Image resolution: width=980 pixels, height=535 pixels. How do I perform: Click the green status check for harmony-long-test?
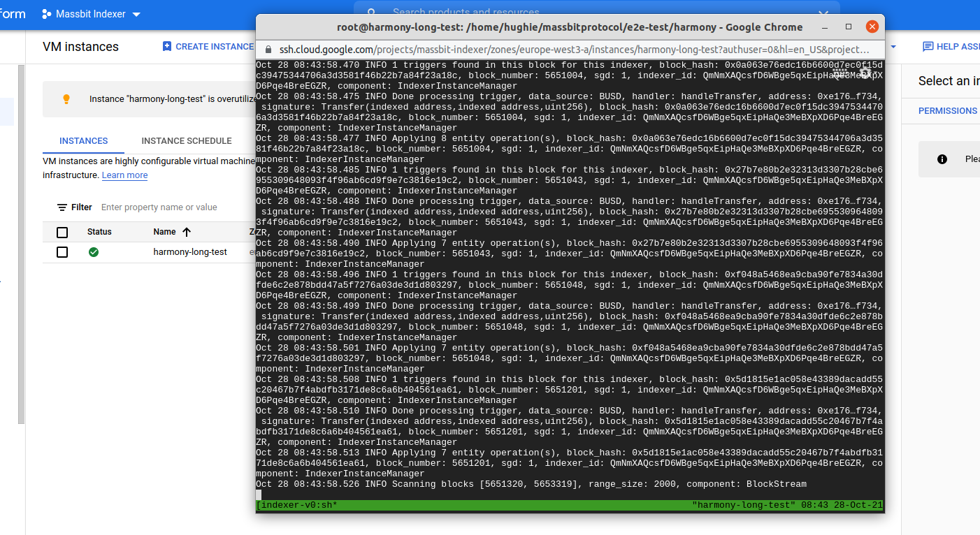coord(94,252)
